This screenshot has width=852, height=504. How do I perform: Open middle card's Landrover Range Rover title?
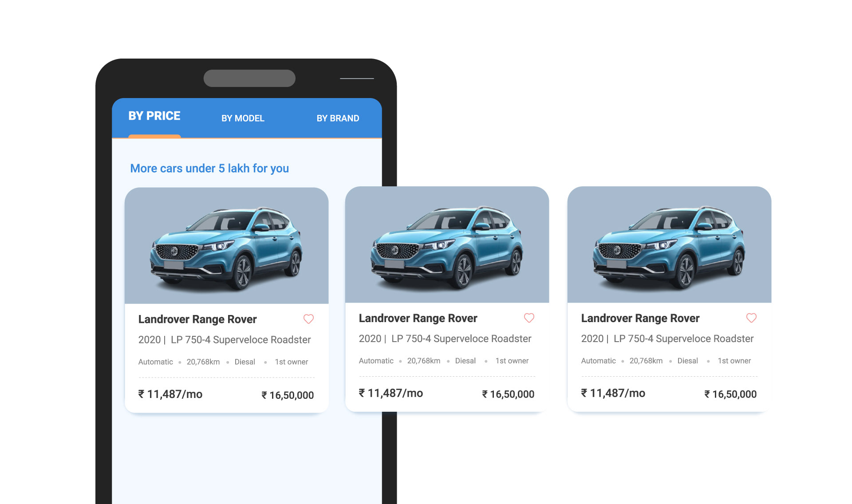pos(418,319)
